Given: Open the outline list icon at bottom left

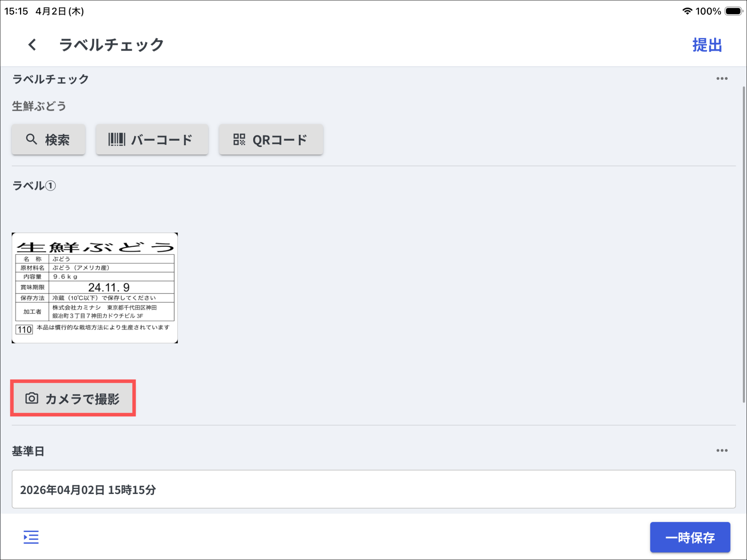Looking at the screenshot, I should (x=31, y=537).
